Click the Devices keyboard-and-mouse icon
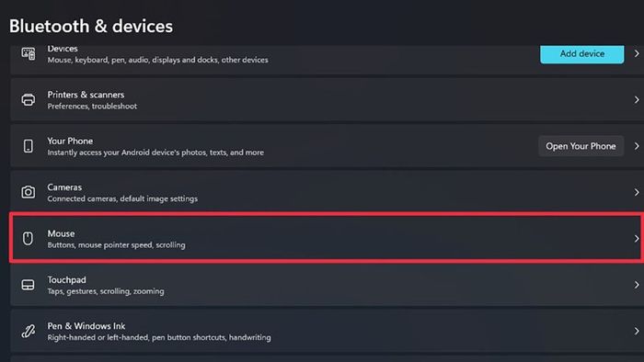Image resolution: width=644 pixels, height=362 pixels. pyautogui.click(x=29, y=53)
